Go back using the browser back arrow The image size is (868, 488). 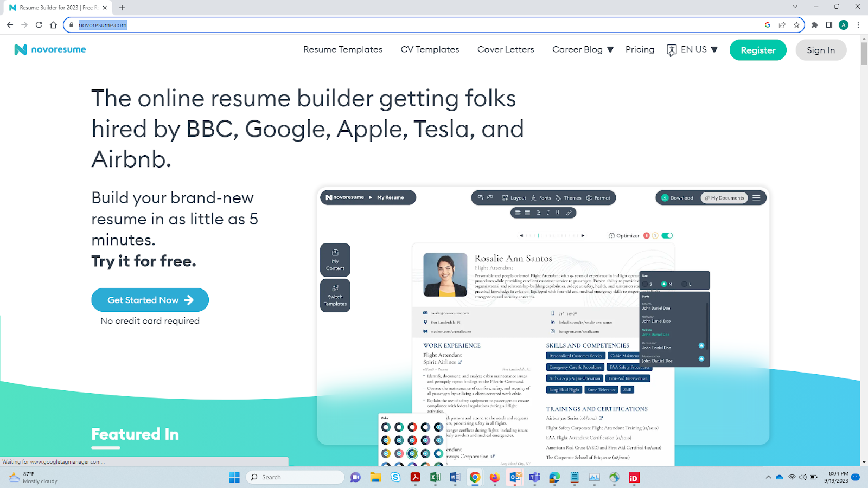pyautogui.click(x=10, y=25)
